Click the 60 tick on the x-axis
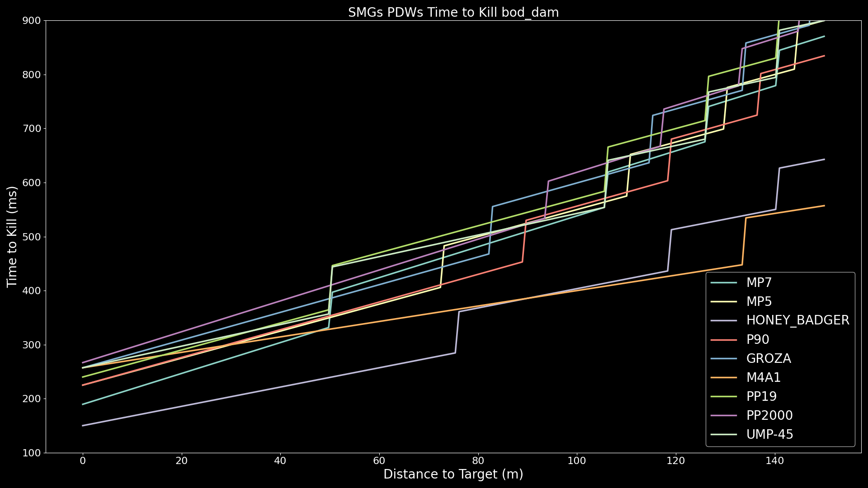Image resolution: width=868 pixels, height=488 pixels. (379, 461)
